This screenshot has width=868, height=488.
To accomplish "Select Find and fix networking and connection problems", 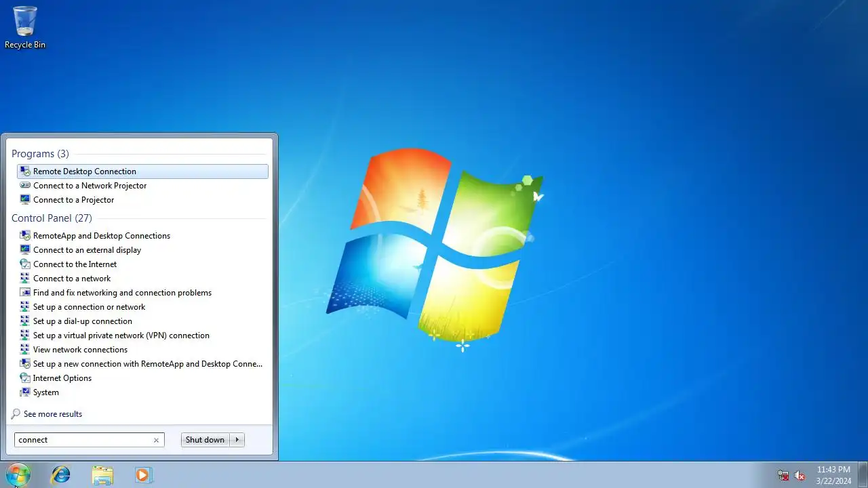I will pyautogui.click(x=122, y=293).
